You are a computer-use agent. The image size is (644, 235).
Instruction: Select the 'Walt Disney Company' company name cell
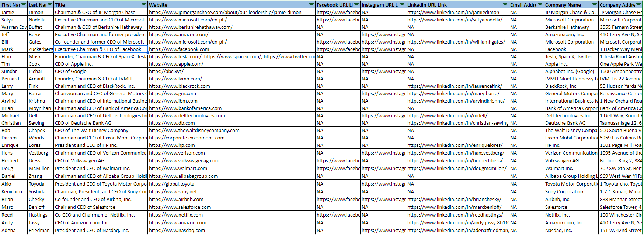571,130
